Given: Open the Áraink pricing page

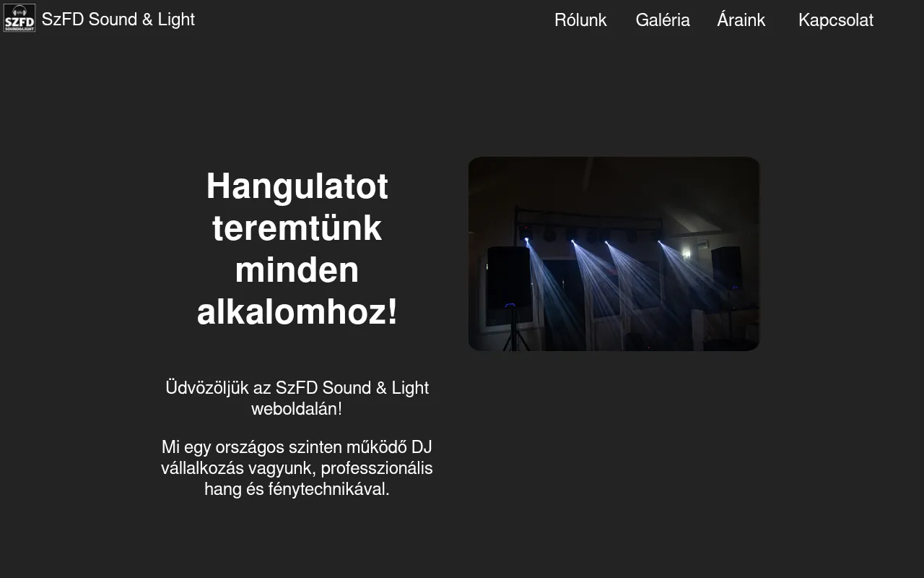Looking at the screenshot, I should pos(741,20).
